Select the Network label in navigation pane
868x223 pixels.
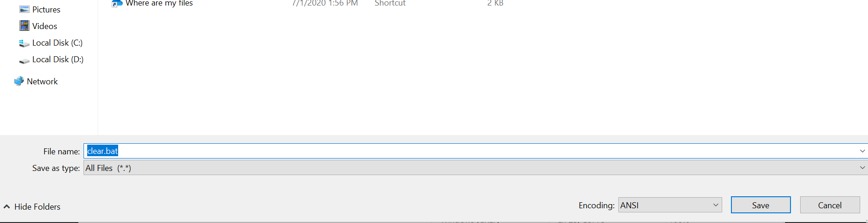tap(42, 81)
